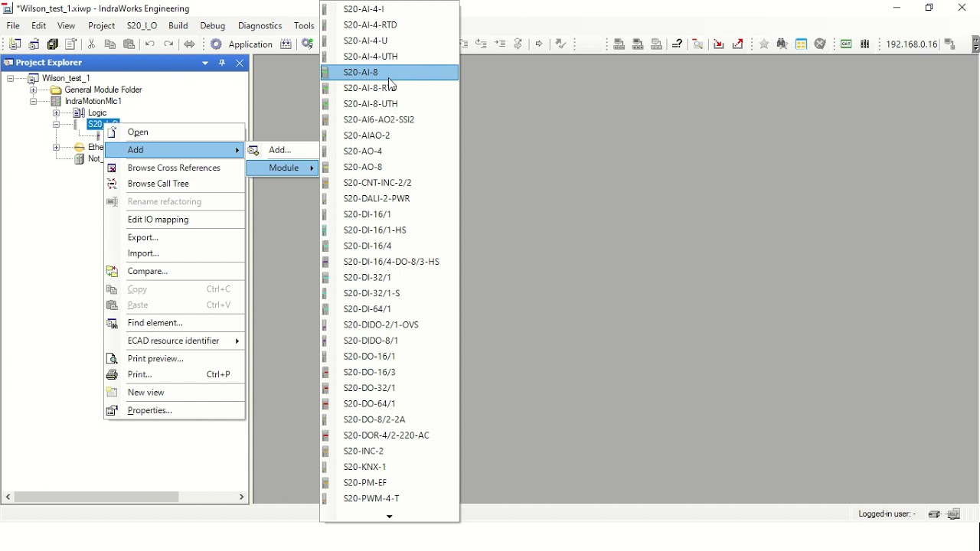Open the Build menu
This screenshot has height=551, width=980.
pos(178,25)
